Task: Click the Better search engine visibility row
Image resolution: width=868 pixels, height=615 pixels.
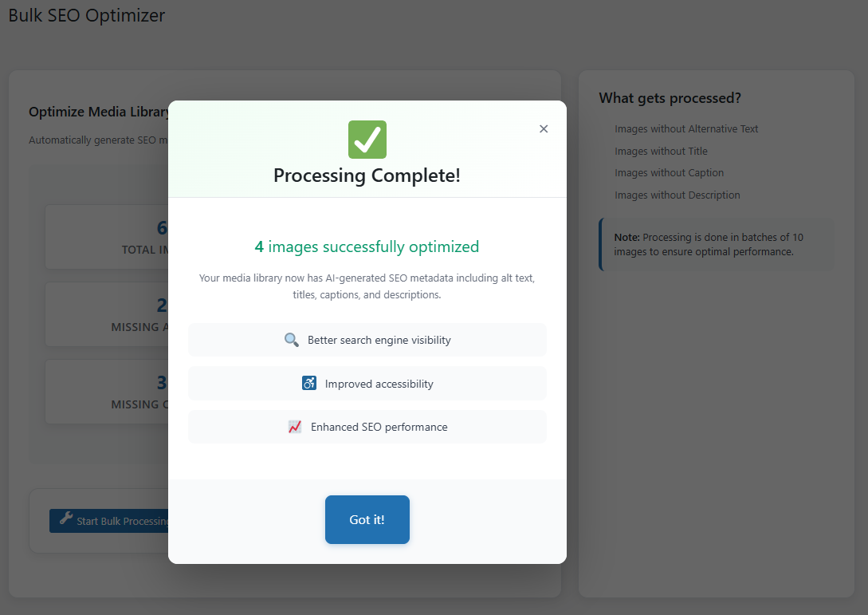Action: (367, 340)
